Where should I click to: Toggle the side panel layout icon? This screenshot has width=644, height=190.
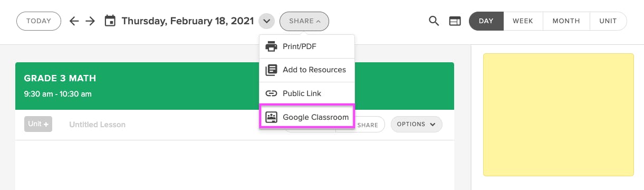[455, 21]
